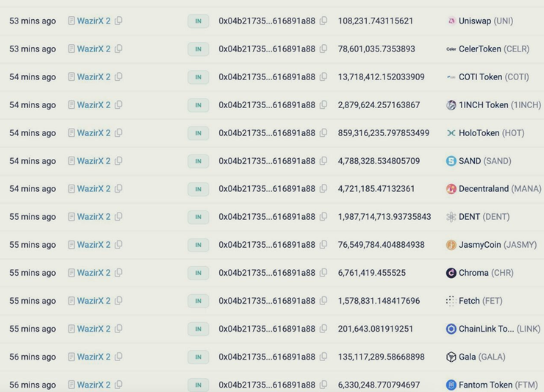Click the contract document icon in the DENT row

71,217
